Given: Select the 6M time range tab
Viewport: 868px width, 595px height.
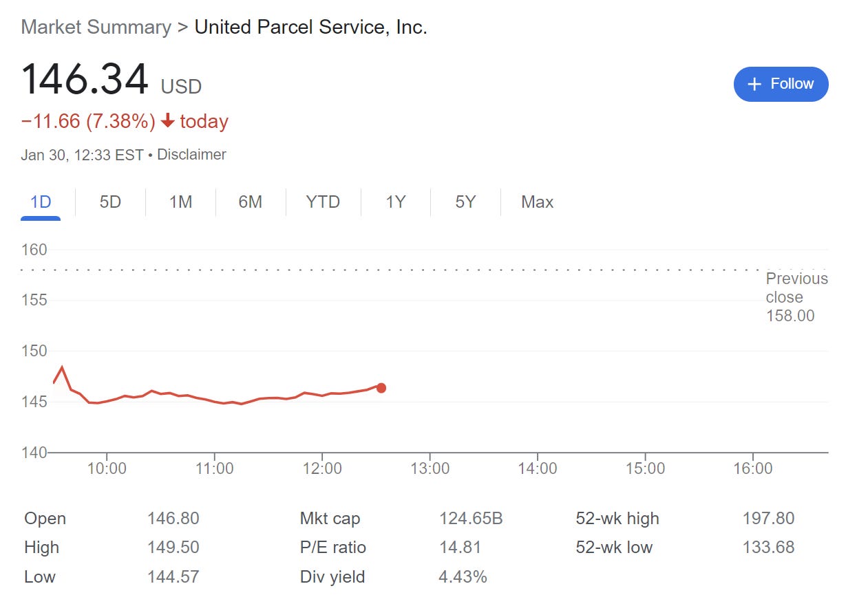Looking at the screenshot, I should click(251, 202).
